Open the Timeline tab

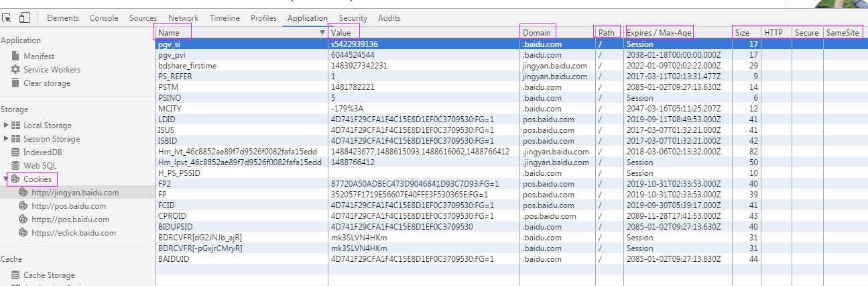[225, 18]
